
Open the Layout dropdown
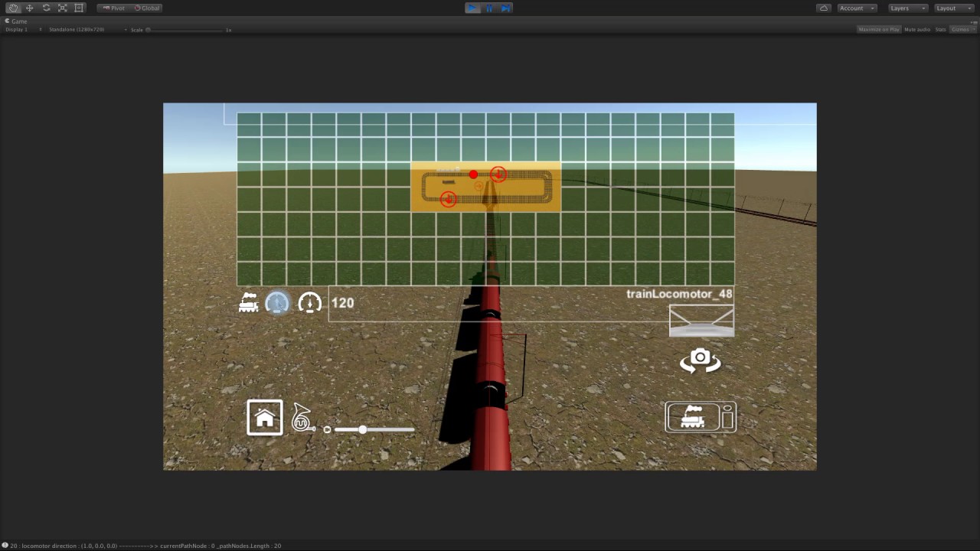[x=952, y=8]
